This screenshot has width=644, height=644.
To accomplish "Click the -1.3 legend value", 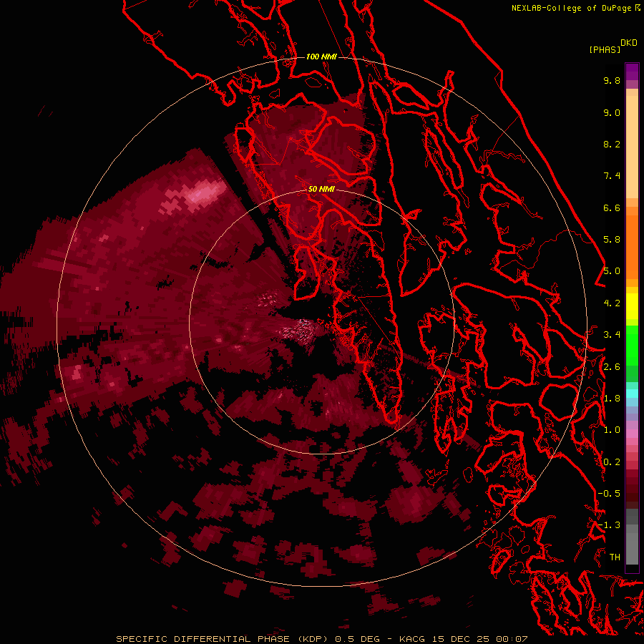I will (x=609, y=525).
